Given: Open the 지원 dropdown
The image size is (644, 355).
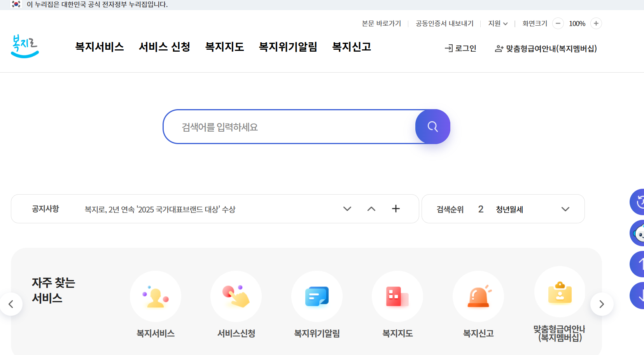Looking at the screenshot, I should 498,23.
